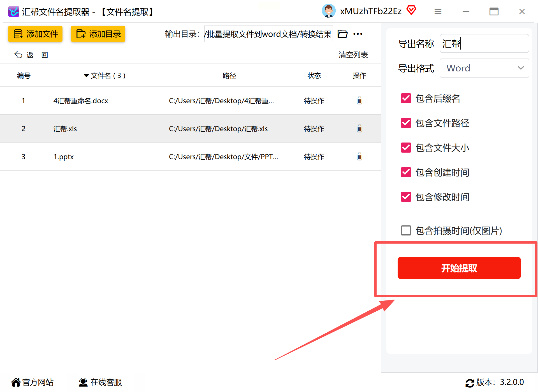Remove 1.pptx using its trash icon
This screenshot has height=392, width=538.
[x=359, y=157]
